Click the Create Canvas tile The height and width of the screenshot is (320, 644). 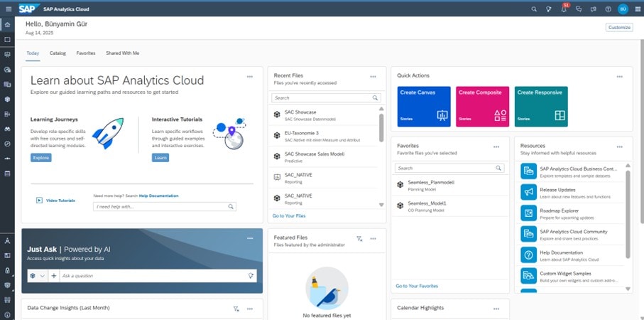tap(424, 106)
